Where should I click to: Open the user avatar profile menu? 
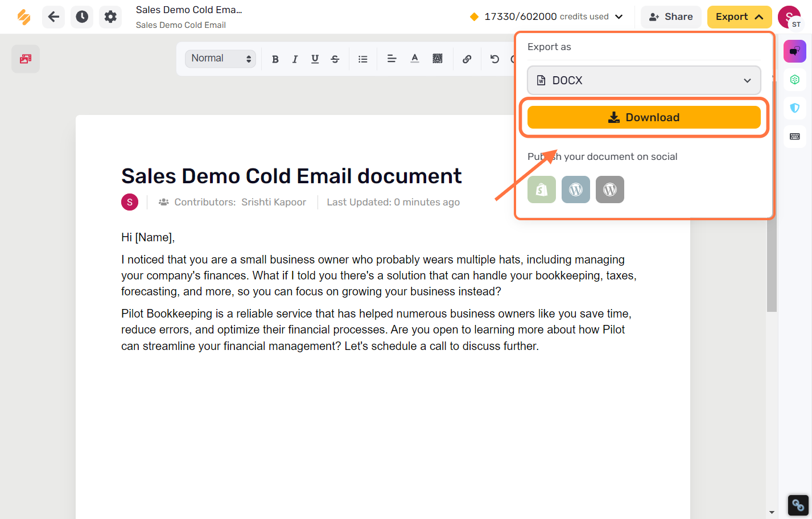[x=789, y=17]
